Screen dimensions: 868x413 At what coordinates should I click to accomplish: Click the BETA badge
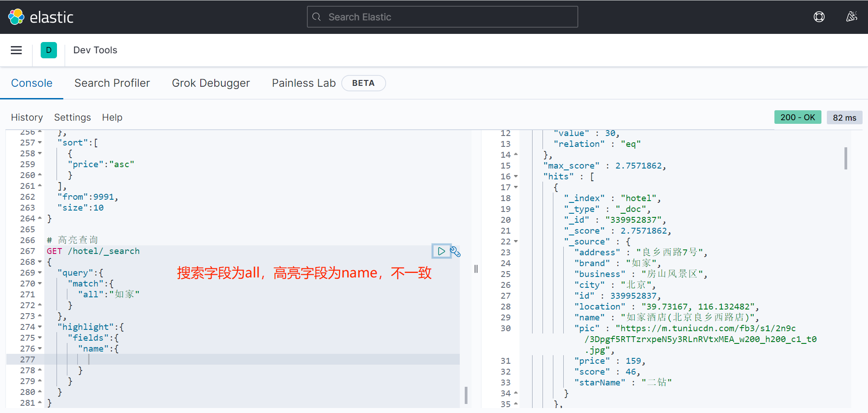[363, 83]
